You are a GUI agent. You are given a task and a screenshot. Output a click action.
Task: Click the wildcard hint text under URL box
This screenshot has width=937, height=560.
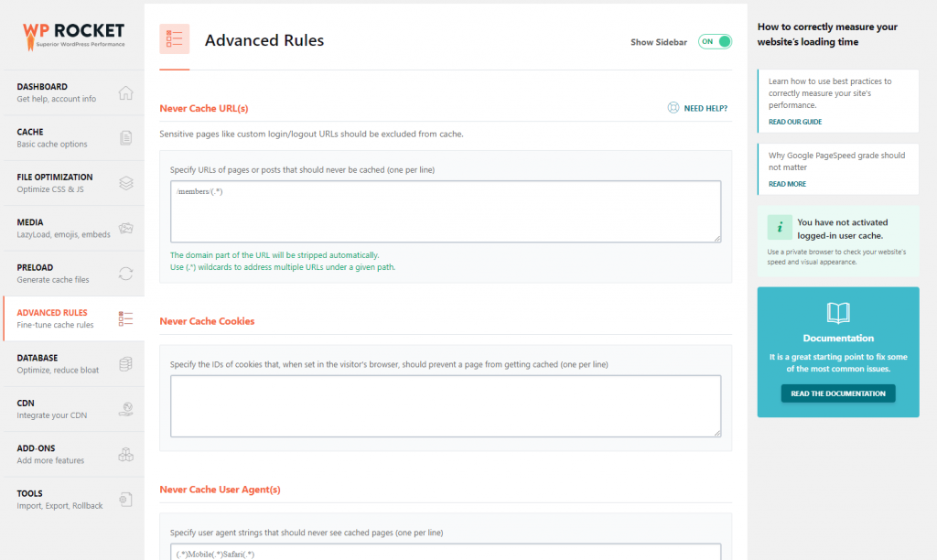coord(283,267)
